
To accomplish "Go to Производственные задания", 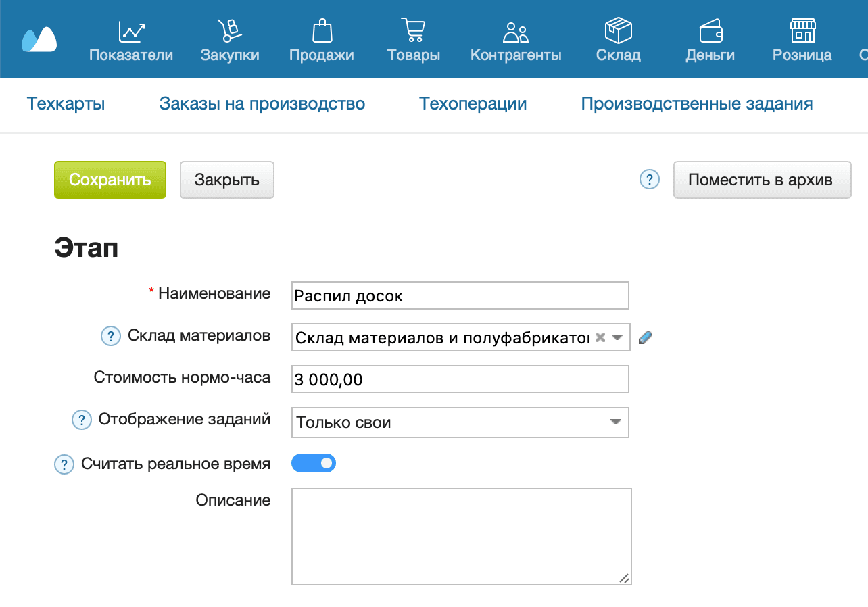I will pos(697,103).
